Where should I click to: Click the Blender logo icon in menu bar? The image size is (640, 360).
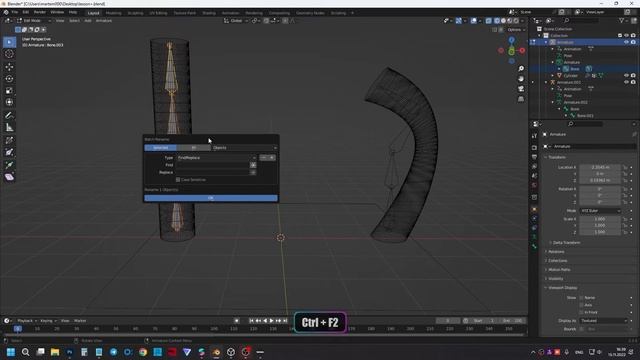(6, 13)
